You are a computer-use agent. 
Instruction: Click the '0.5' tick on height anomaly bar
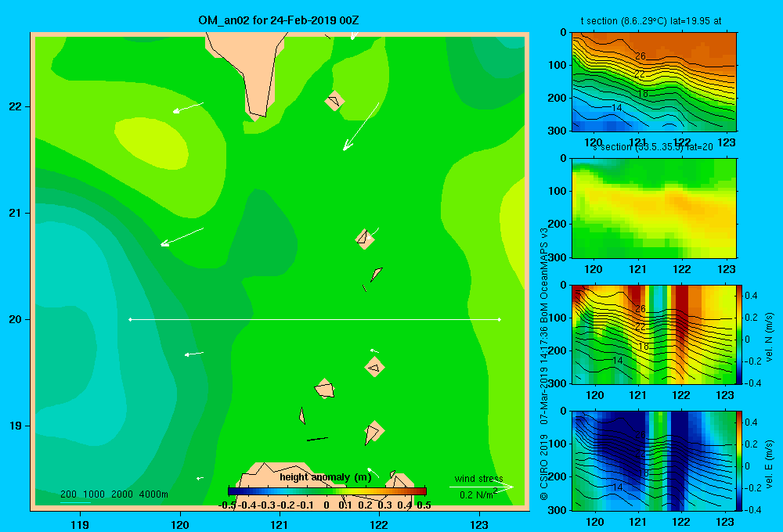click(424, 505)
